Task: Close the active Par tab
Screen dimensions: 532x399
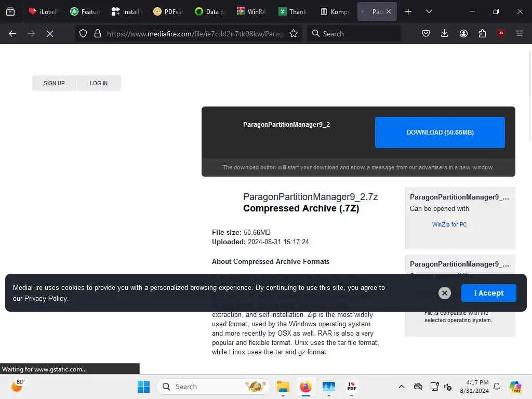Action: pos(389,11)
